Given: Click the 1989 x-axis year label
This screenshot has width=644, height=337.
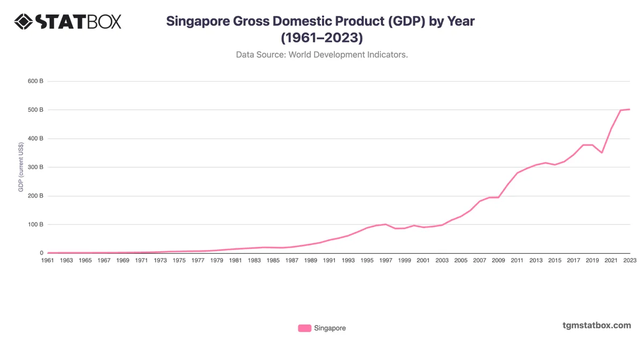Looking at the screenshot, I should 311,260.
